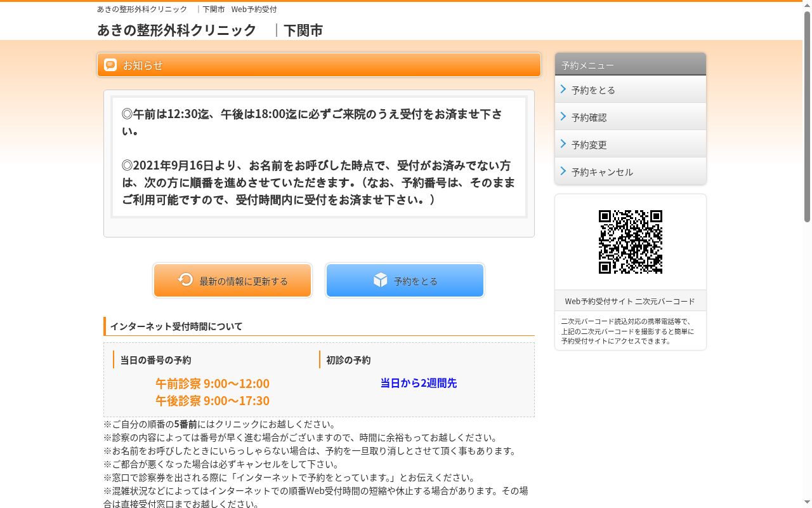Click the 下関市 text in the header
Screen dimensions: 812x508
point(303,30)
